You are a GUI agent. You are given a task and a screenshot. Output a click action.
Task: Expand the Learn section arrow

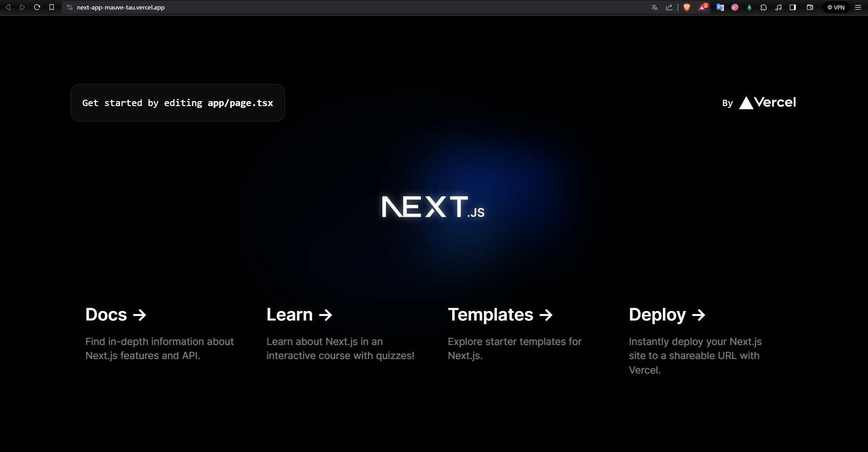click(x=325, y=315)
